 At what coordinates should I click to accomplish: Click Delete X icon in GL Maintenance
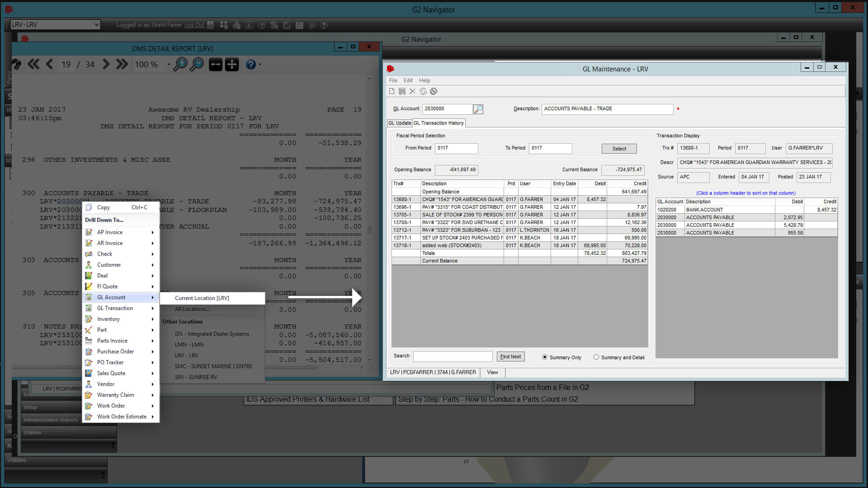tap(412, 91)
